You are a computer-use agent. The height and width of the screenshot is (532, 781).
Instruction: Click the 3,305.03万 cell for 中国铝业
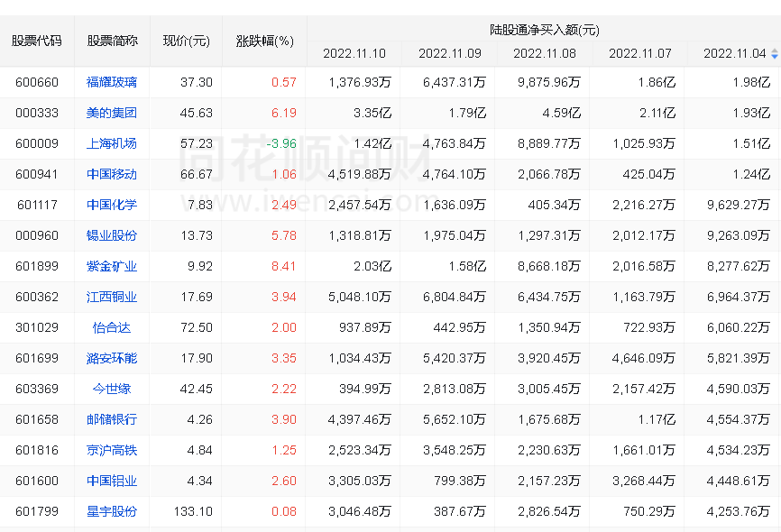[x=360, y=481]
